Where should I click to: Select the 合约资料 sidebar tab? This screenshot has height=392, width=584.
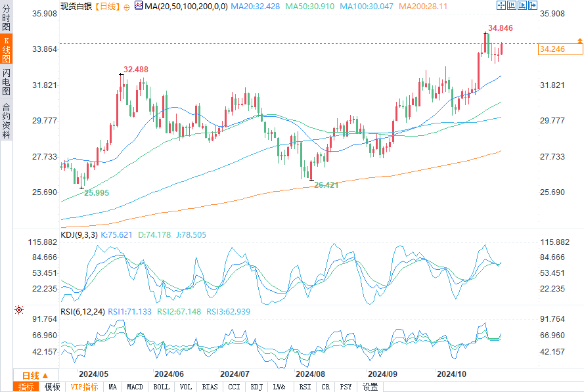point(6,120)
